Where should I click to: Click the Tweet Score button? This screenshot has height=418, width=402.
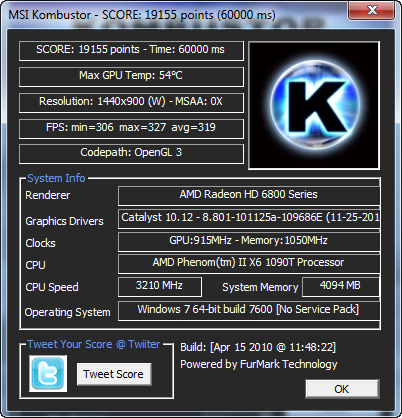click(x=114, y=374)
